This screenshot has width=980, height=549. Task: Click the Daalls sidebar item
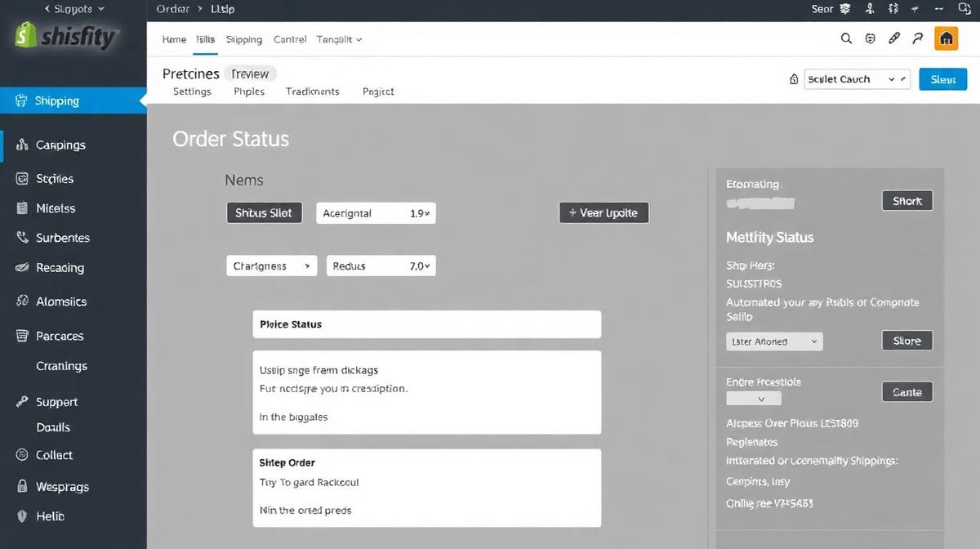53,427
